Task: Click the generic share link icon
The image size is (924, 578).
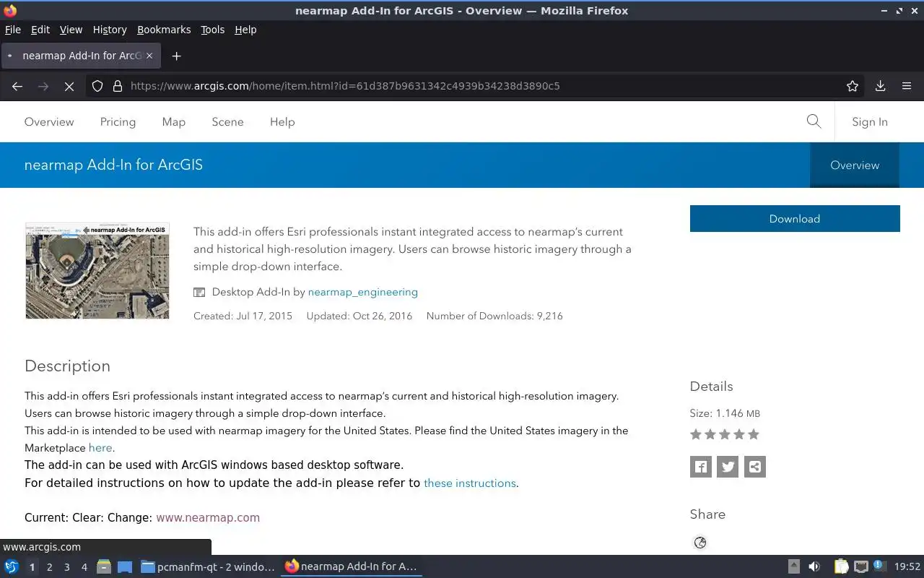Action: (x=755, y=467)
